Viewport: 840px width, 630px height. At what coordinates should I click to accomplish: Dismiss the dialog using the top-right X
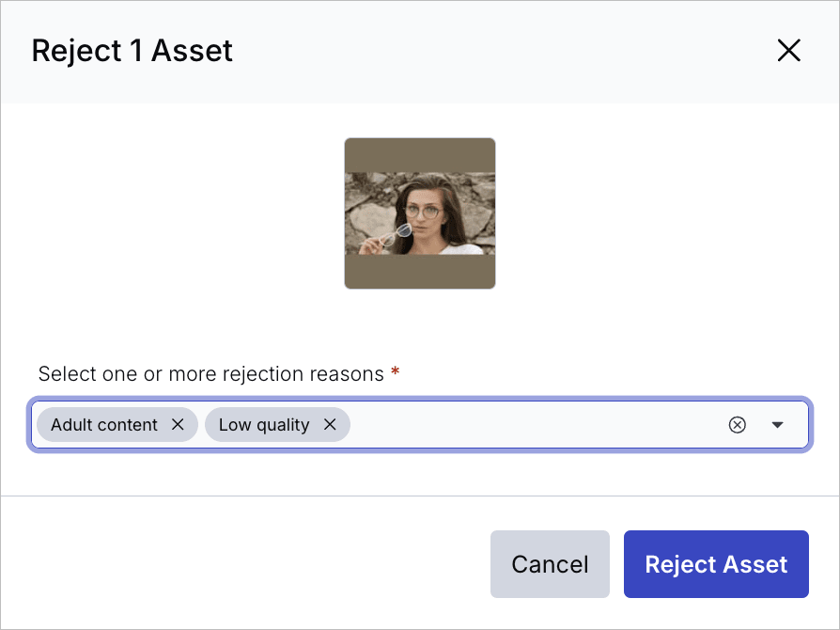788,51
